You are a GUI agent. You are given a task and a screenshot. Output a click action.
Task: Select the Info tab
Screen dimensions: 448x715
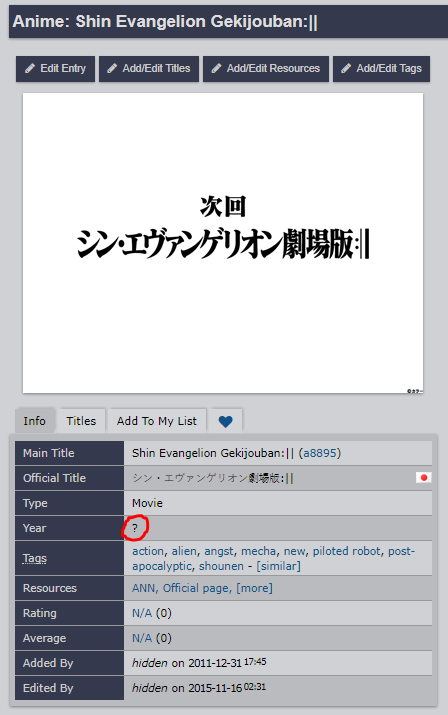click(35, 421)
